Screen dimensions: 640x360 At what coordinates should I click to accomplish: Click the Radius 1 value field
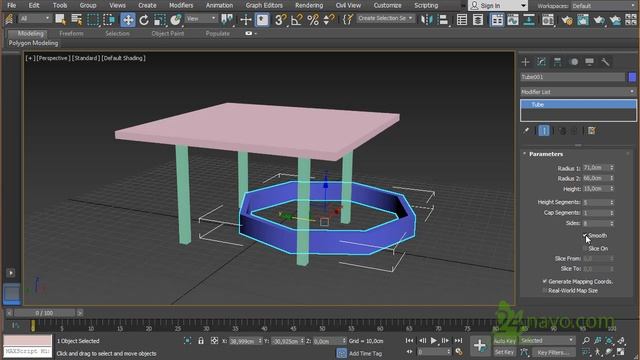point(596,168)
